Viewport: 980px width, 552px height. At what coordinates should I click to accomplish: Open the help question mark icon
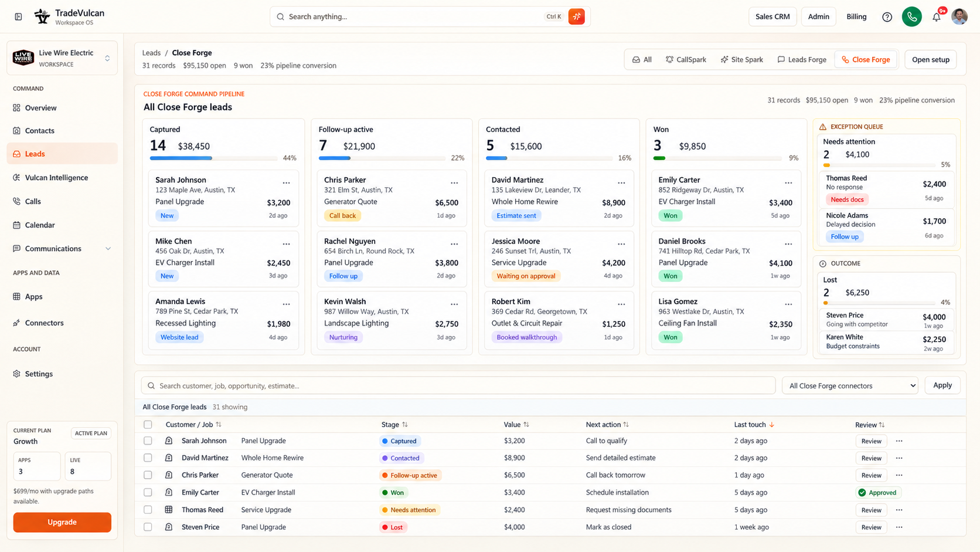coord(887,17)
